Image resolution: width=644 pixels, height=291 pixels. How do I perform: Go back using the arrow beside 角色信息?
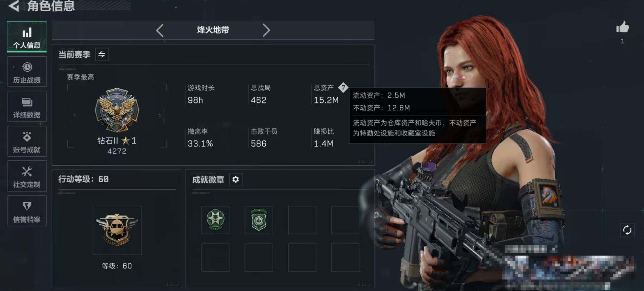(x=14, y=6)
